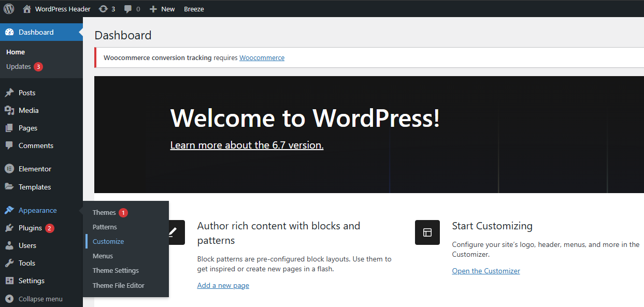
Task: Click the Posts pushpin icon
Action: pos(9,93)
